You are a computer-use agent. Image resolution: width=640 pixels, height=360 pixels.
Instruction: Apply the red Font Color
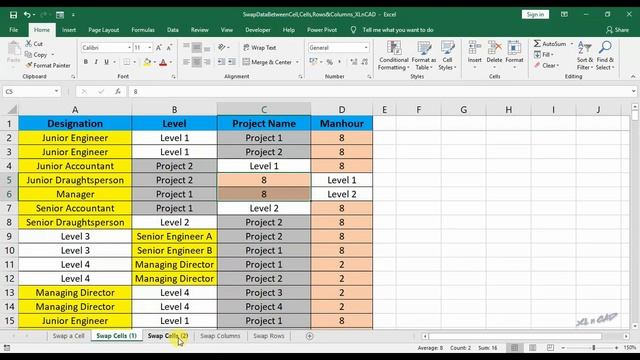pos(163,62)
